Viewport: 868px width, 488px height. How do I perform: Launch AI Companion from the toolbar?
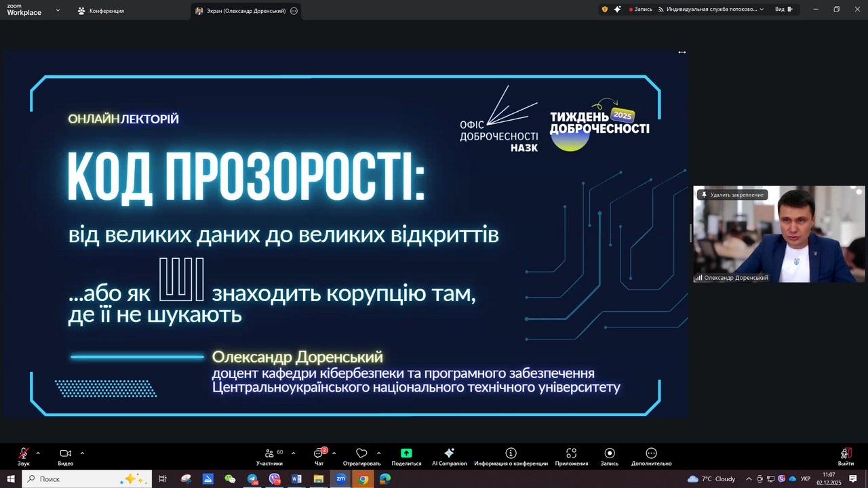(x=449, y=454)
